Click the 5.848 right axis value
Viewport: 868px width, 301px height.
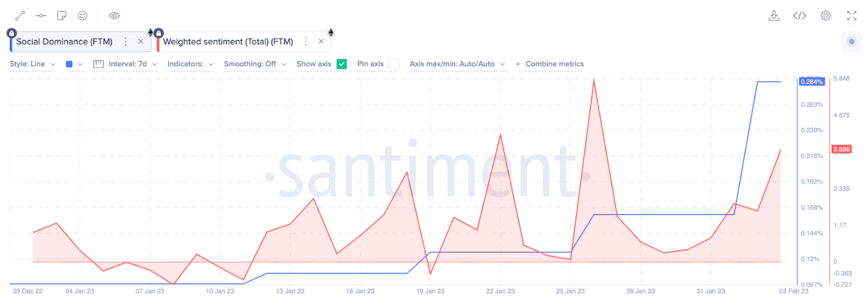[842, 79]
